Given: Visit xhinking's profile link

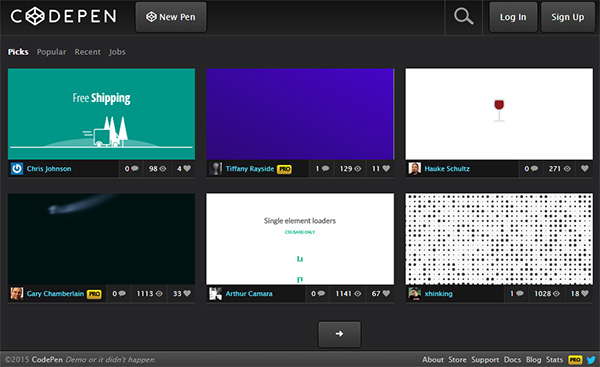Looking at the screenshot, I should coord(439,294).
